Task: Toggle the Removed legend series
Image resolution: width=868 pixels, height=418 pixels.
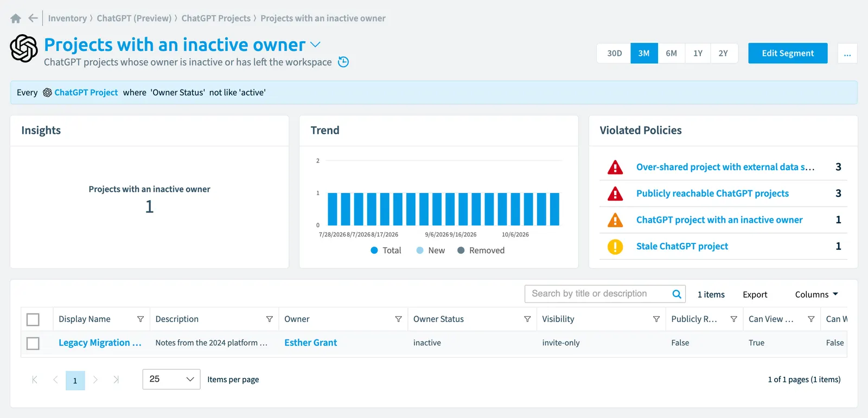Action: click(481, 250)
